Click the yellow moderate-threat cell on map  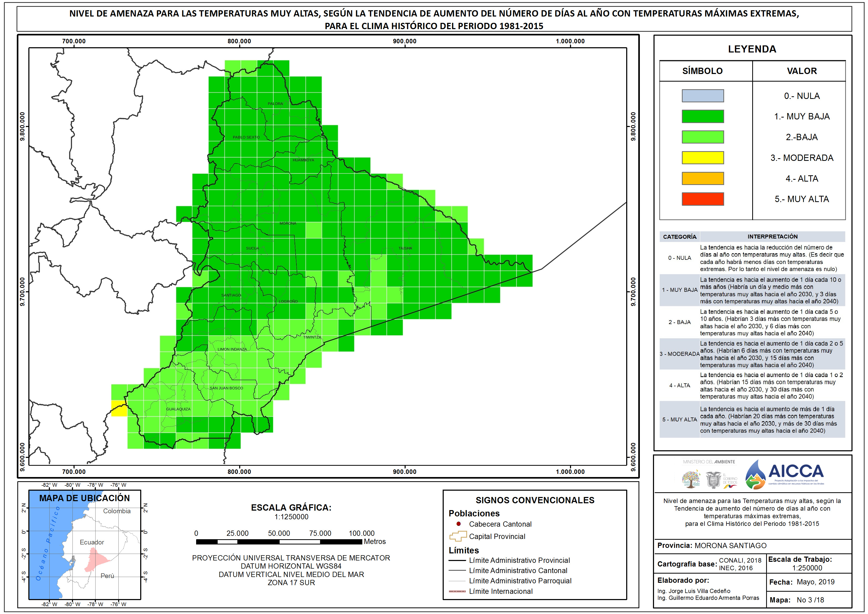(119, 408)
